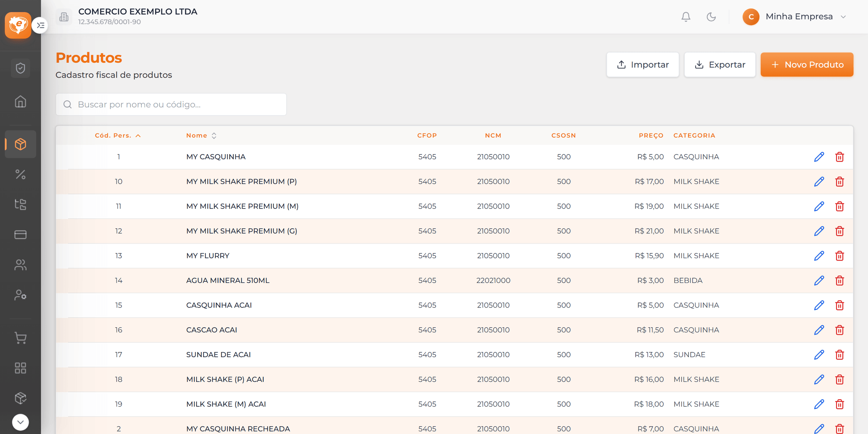Image resolution: width=868 pixels, height=434 pixels.
Task: Open the packages icon at sidebar bottom
Action: pyautogui.click(x=21, y=398)
